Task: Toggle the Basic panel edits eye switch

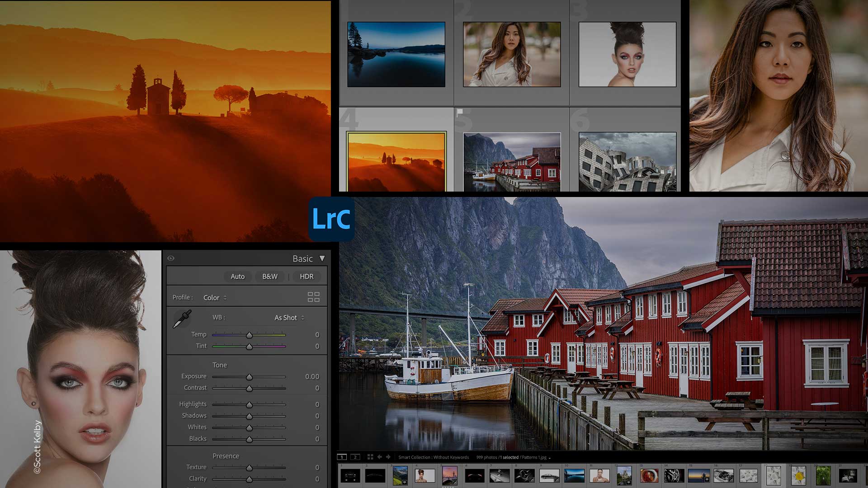Action: [x=170, y=258]
